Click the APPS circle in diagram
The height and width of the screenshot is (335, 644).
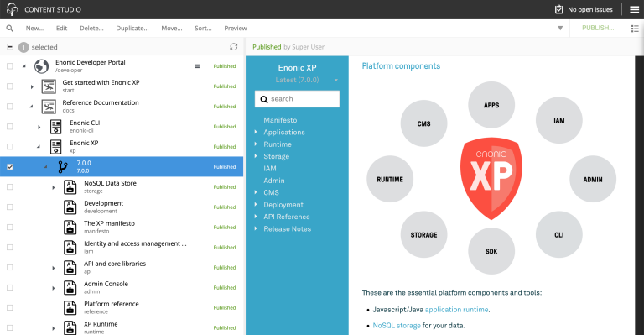491,105
